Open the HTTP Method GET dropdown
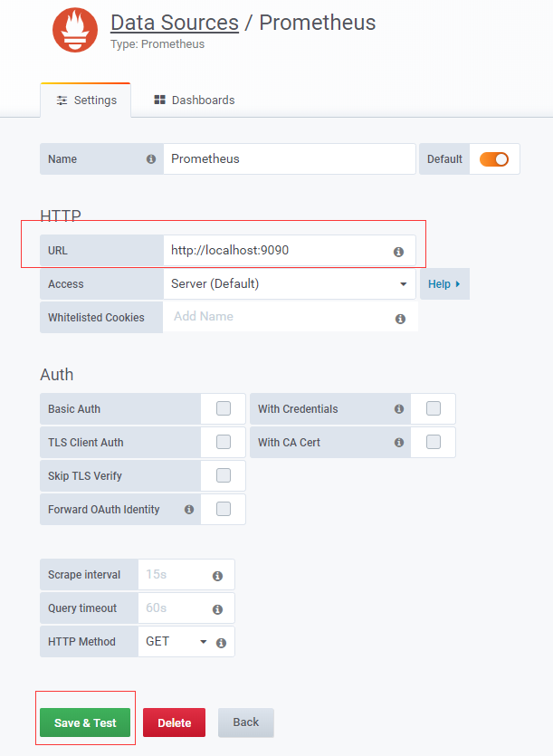 [x=176, y=642]
